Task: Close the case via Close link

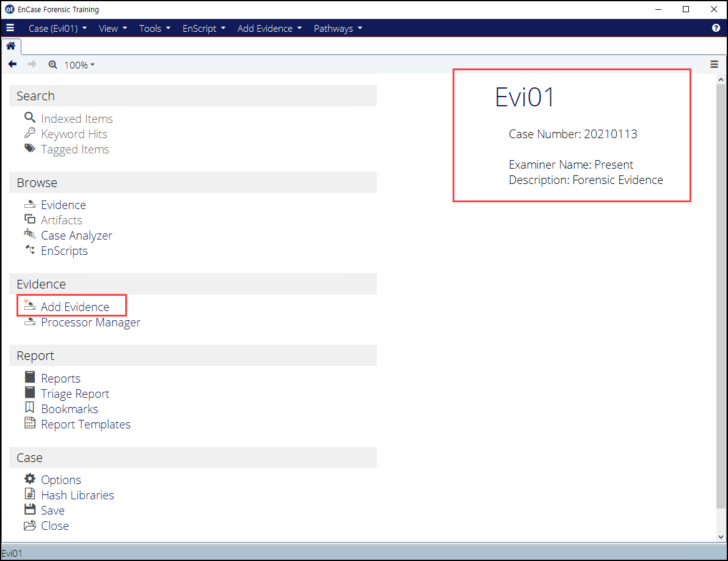Action: (x=55, y=526)
